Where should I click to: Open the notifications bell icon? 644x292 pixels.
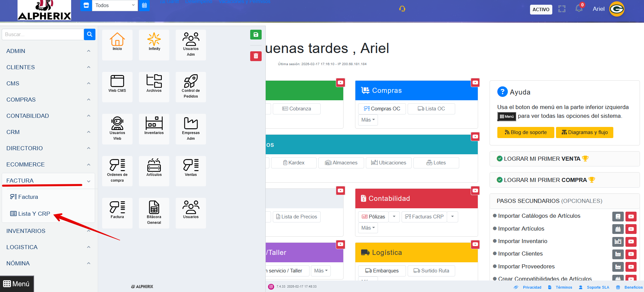(x=579, y=9)
